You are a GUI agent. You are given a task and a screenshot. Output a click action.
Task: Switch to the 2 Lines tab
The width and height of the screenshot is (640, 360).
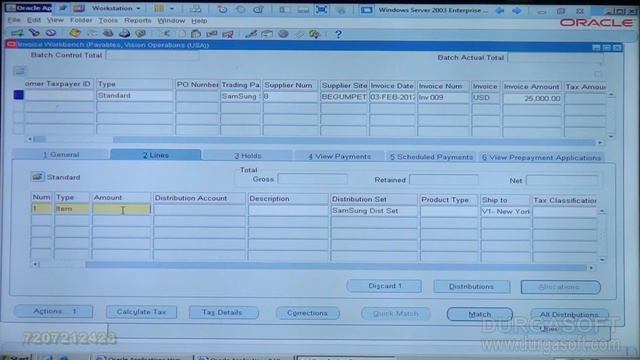[x=156, y=155]
